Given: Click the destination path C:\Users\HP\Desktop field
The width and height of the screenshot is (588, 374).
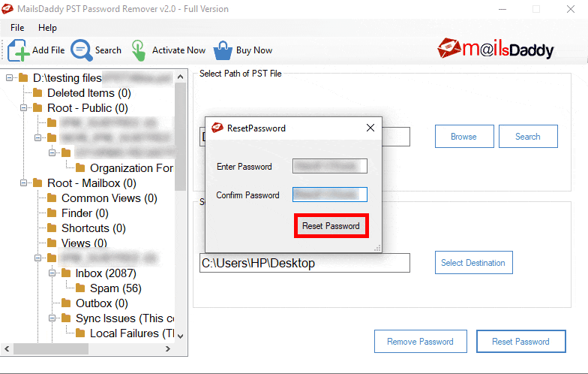Looking at the screenshot, I should (x=304, y=263).
